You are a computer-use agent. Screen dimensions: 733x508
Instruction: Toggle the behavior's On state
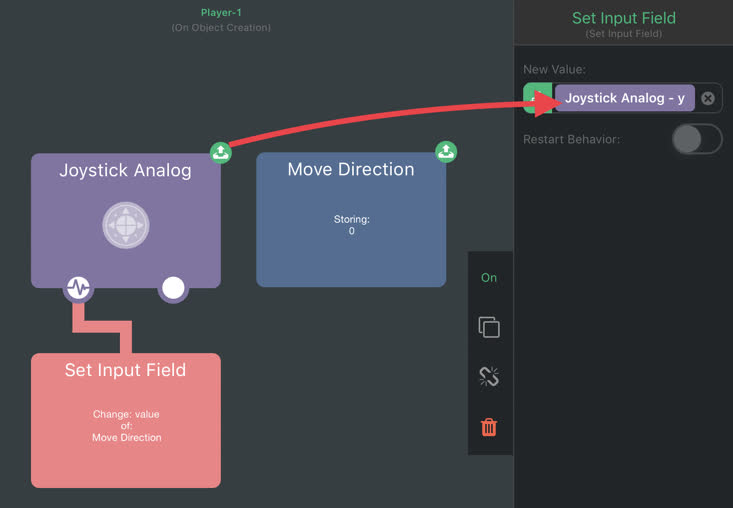489,278
